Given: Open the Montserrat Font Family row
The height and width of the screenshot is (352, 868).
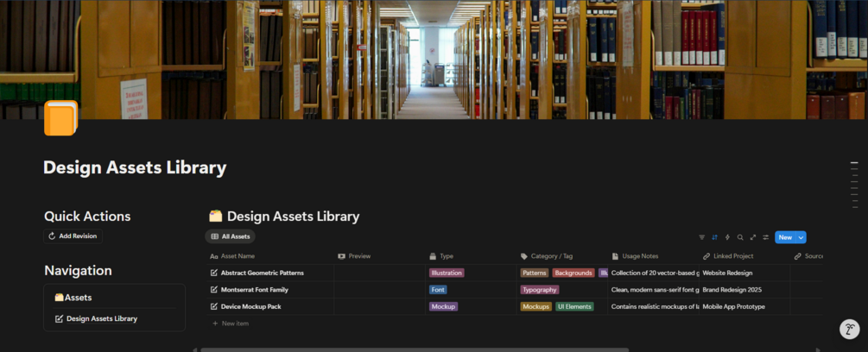Looking at the screenshot, I should pos(255,290).
